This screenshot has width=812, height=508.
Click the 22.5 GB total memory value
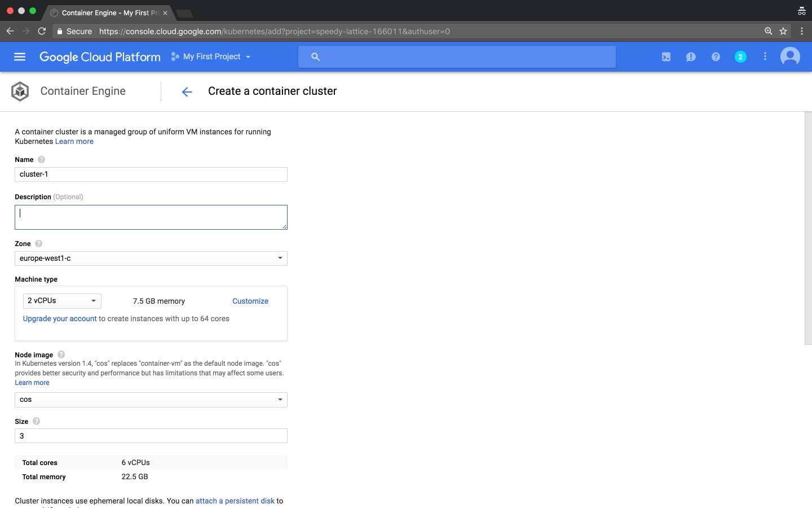point(135,477)
